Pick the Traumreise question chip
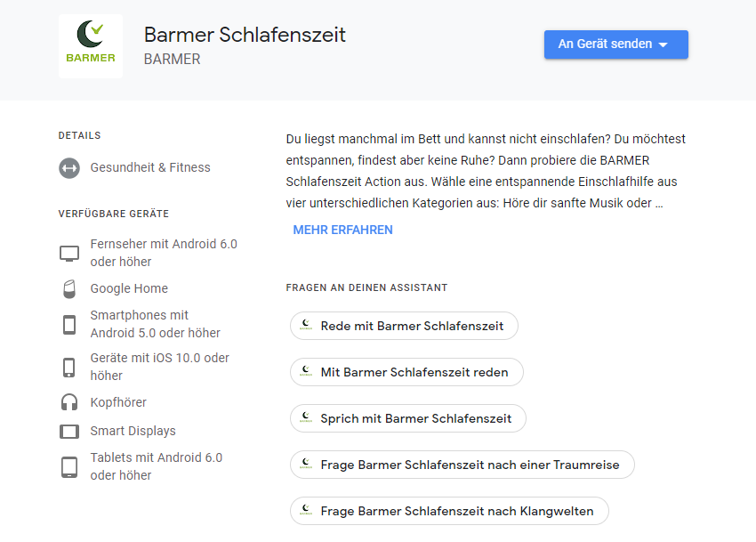This screenshot has height=542, width=756. [462, 465]
